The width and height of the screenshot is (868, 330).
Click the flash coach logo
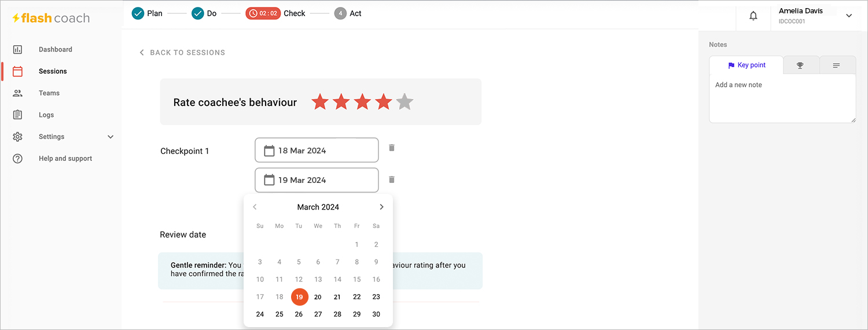(x=51, y=18)
